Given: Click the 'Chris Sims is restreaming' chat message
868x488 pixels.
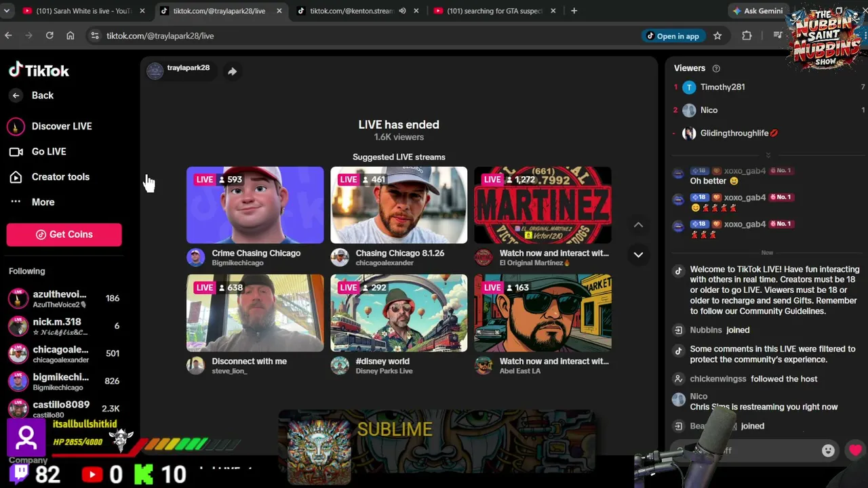Looking at the screenshot, I should point(764,407).
